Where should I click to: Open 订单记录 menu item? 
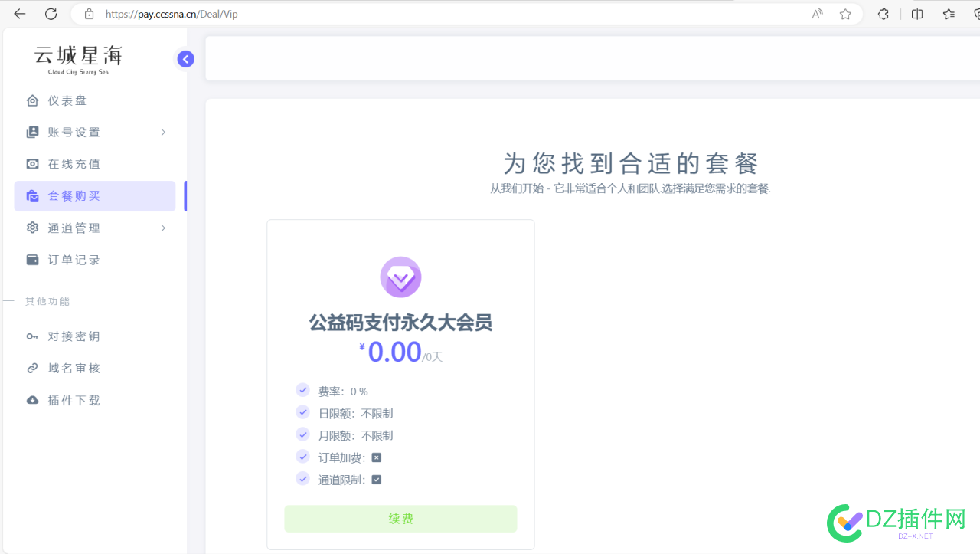point(95,260)
